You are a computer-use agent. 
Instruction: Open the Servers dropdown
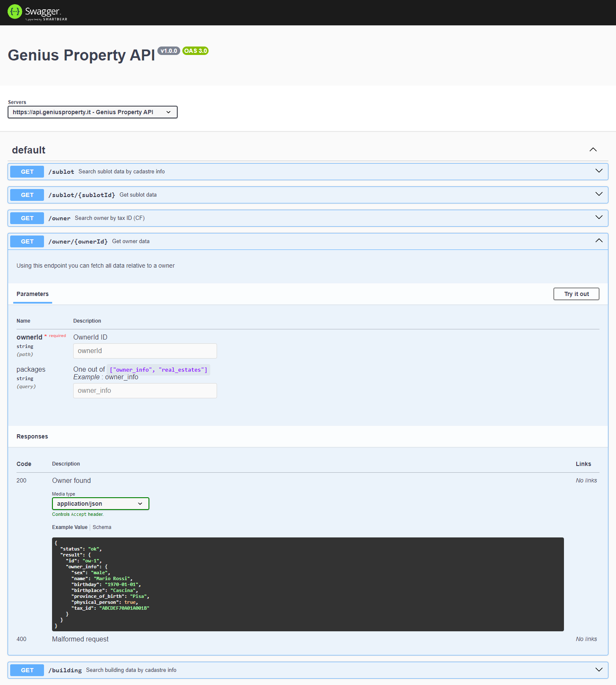(x=92, y=112)
